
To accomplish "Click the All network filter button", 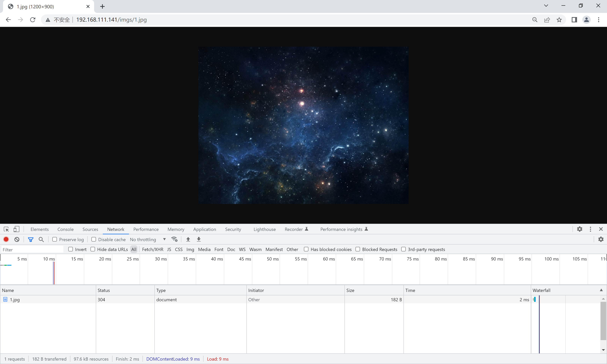I will (x=133, y=249).
